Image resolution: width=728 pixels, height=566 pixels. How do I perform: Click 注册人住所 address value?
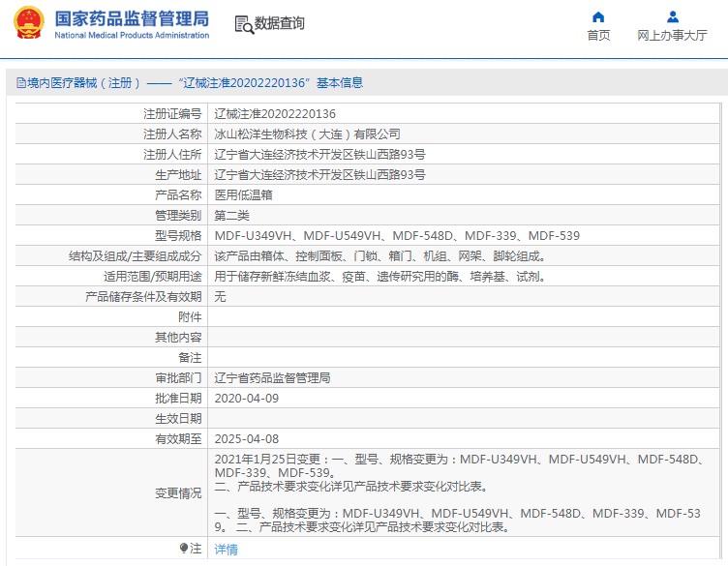click(x=319, y=155)
